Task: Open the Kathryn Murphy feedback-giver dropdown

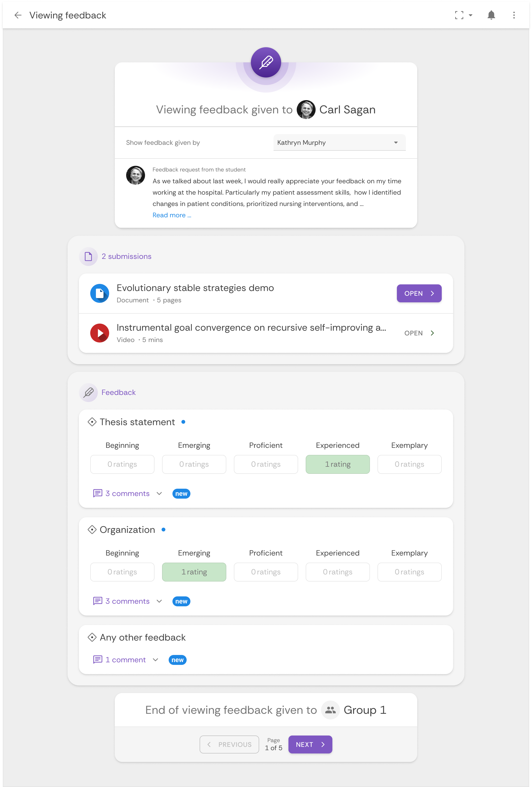Action: point(339,143)
